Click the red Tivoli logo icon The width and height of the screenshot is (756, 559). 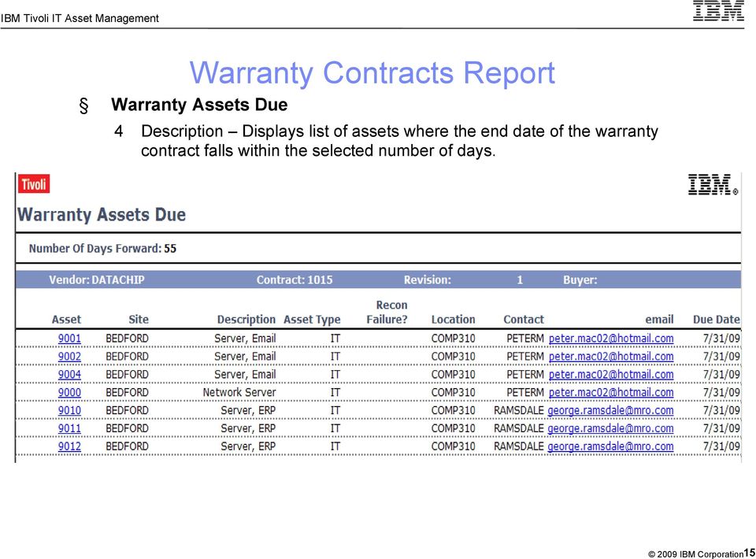pyautogui.click(x=34, y=184)
